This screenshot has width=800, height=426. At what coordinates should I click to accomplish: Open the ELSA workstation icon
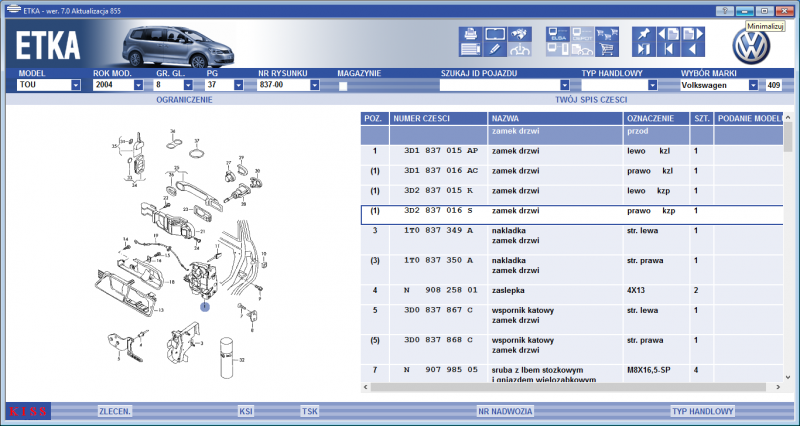click(558, 34)
